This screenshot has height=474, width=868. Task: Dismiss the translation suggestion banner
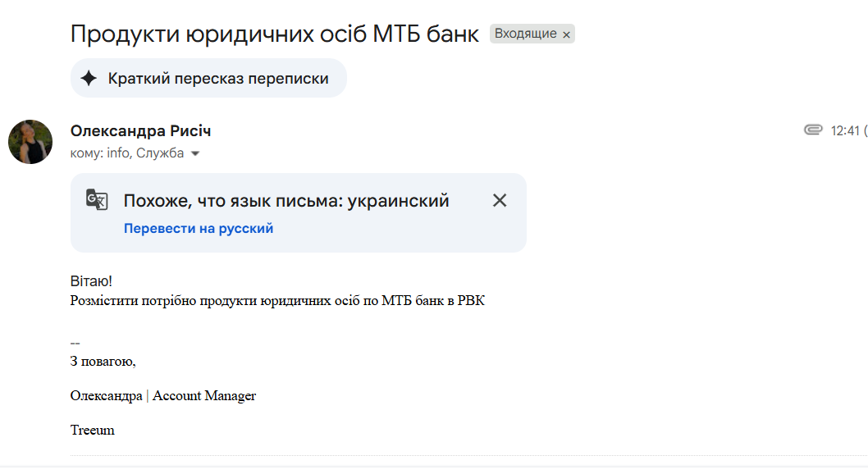tap(500, 200)
